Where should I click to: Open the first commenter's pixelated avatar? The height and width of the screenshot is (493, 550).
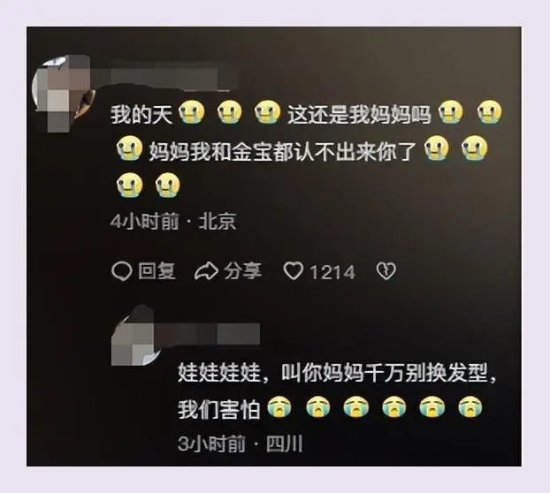[62, 92]
